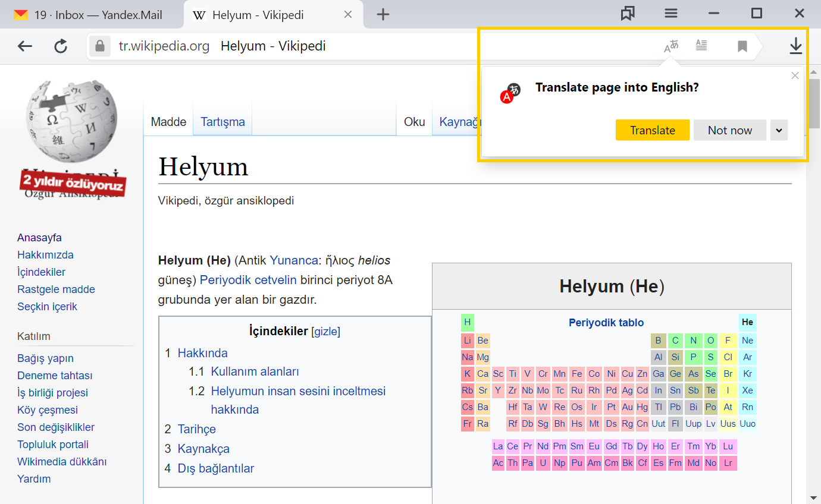The image size is (821, 504).
Task: Bookmark this page with the bookmark icon
Action: pyautogui.click(x=742, y=46)
